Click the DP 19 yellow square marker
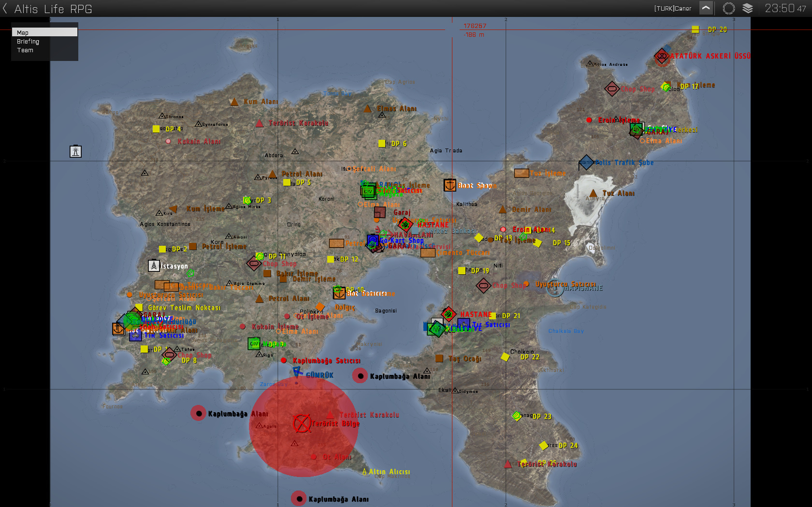 (462, 270)
